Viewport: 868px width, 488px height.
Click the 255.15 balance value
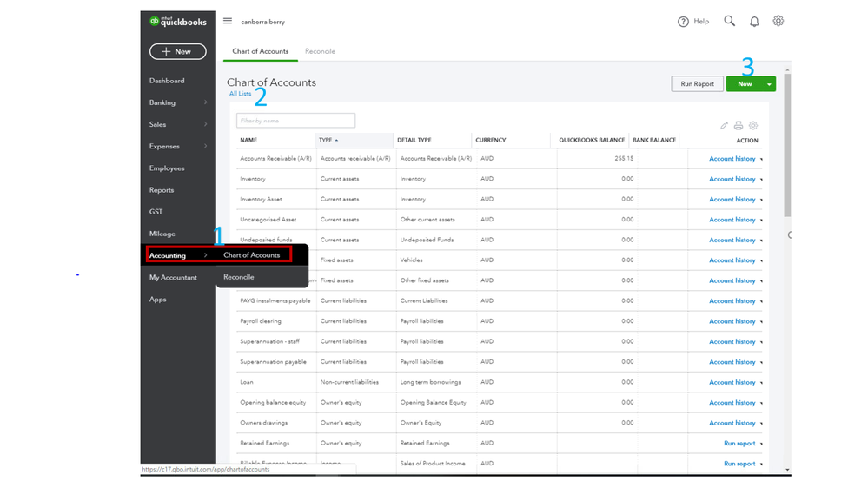624,158
